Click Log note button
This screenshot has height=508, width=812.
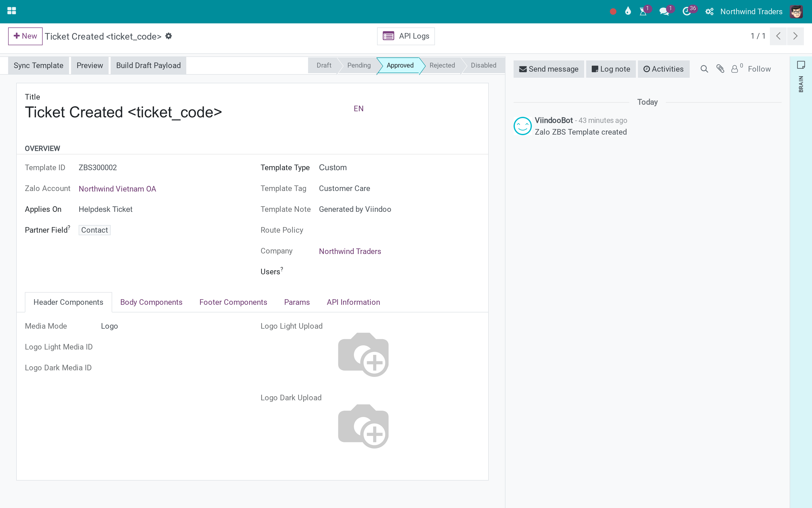pyautogui.click(x=611, y=69)
